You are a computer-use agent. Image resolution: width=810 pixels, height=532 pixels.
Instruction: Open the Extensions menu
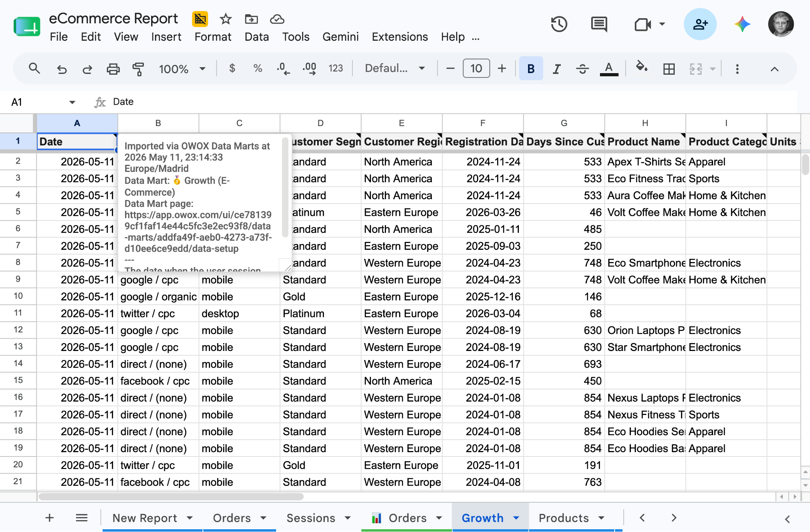click(400, 37)
